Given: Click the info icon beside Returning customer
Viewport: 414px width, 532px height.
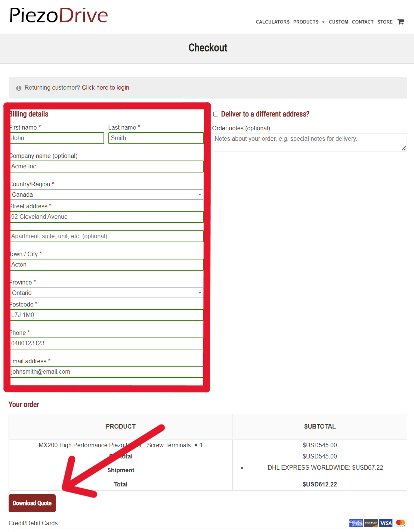Looking at the screenshot, I should pyautogui.click(x=19, y=88).
